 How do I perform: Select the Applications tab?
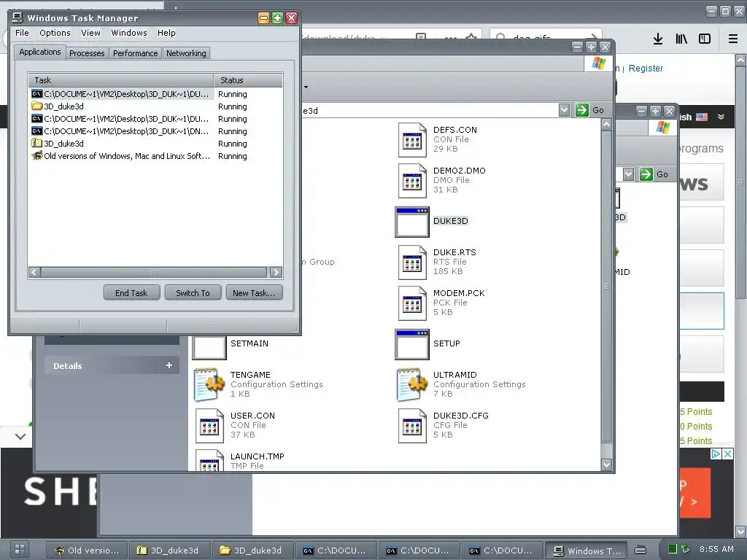pyautogui.click(x=40, y=52)
